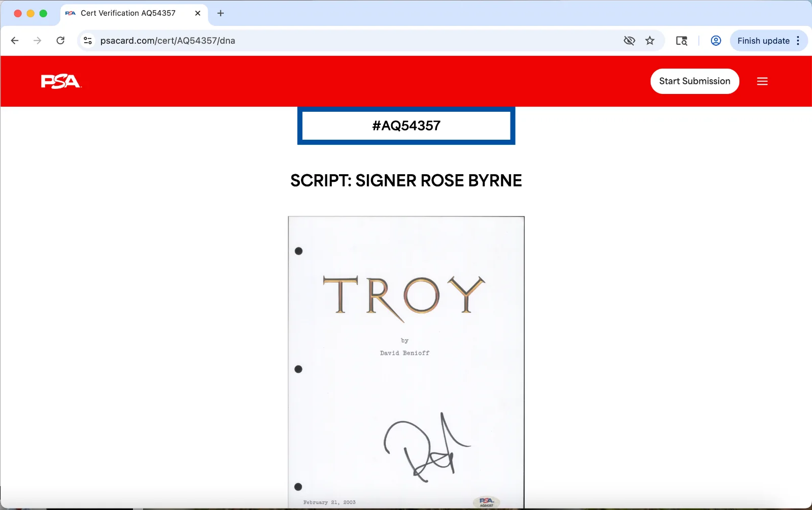Click the forward navigation arrow
Screen dimensions: 812x510
pos(38,41)
